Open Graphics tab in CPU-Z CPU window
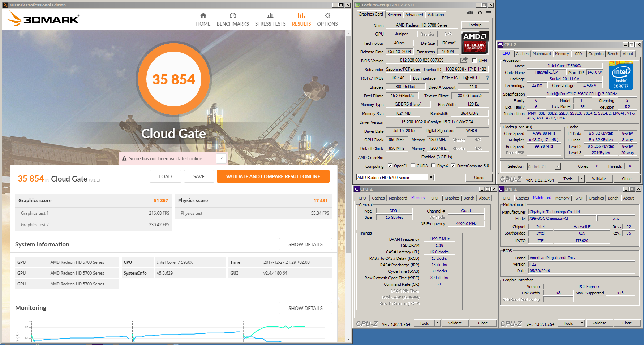 click(x=596, y=54)
